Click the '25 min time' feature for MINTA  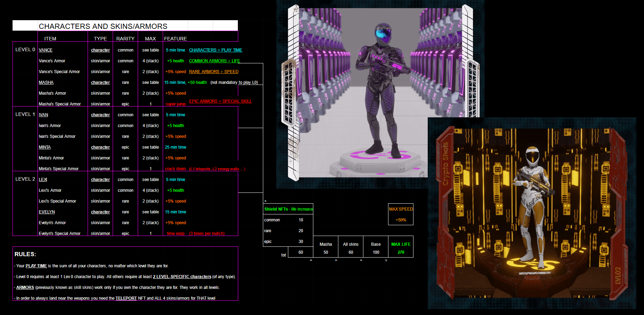coord(176,147)
